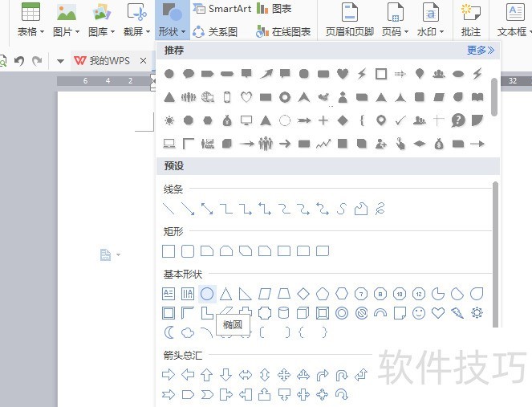
Task: Click the preset shapes scrollbar
Action: pyautogui.click(x=495, y=254)
